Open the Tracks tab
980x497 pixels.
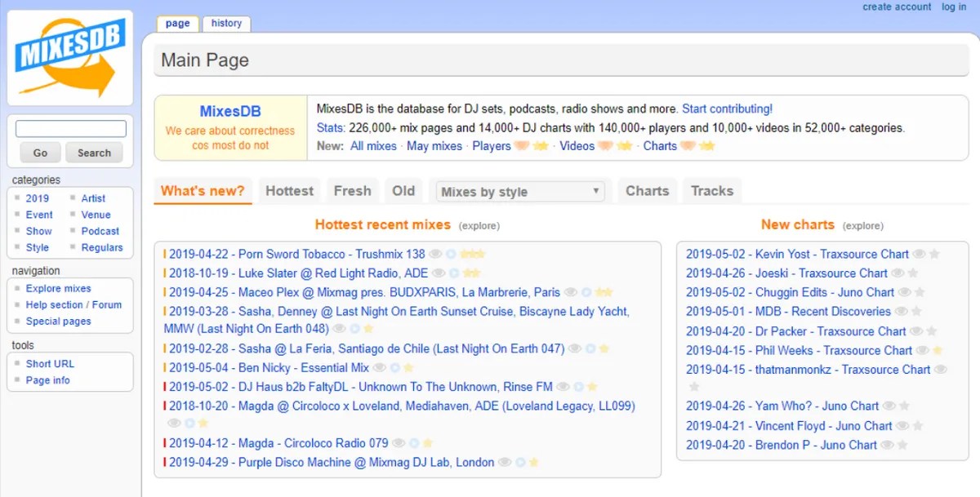(712, 191)
